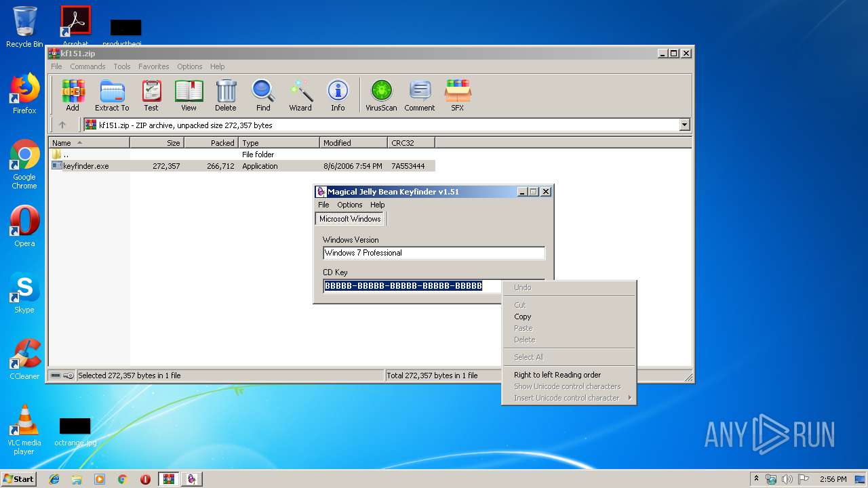Open Keyfinder File menu
This screenshot has width=868, height=488.
pos(323,205)
